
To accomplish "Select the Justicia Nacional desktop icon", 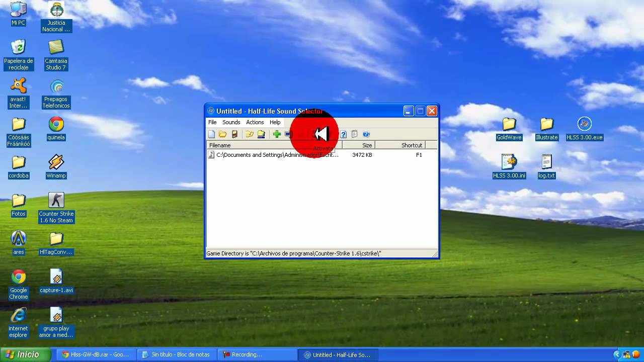I will (x=56, y=18).
